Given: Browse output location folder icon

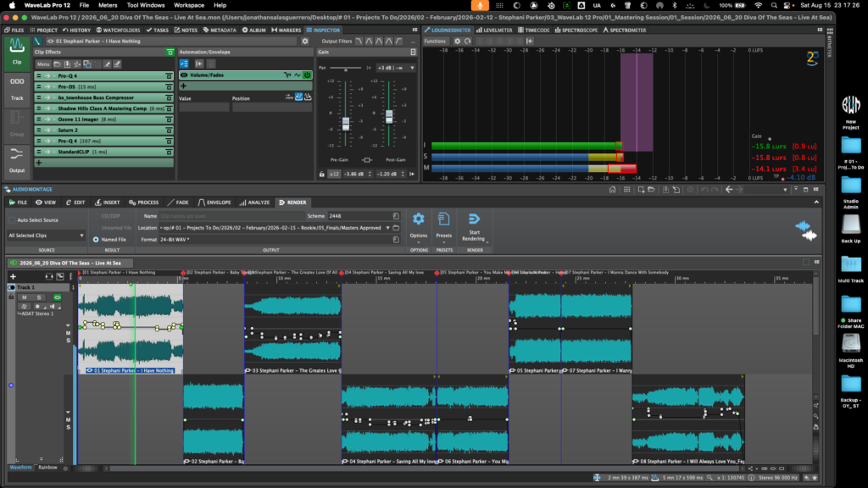Looking at the screenshot, I should tap(396, 227).
